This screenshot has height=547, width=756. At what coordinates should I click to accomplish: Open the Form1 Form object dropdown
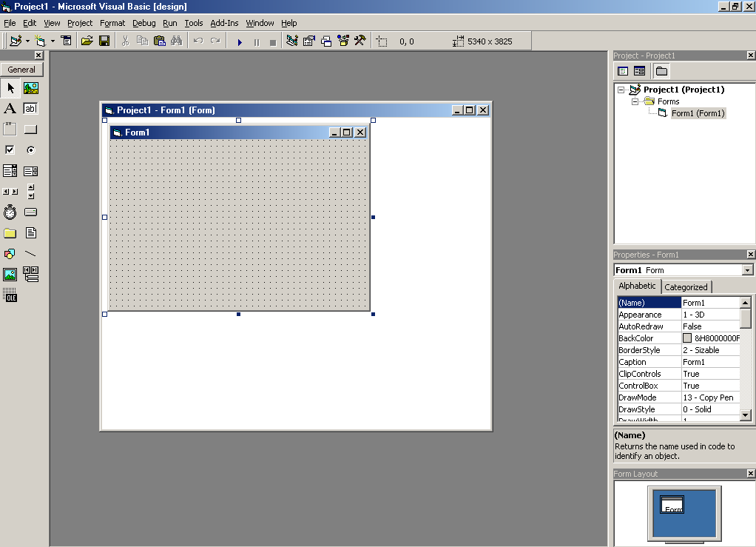click(747, 270)
